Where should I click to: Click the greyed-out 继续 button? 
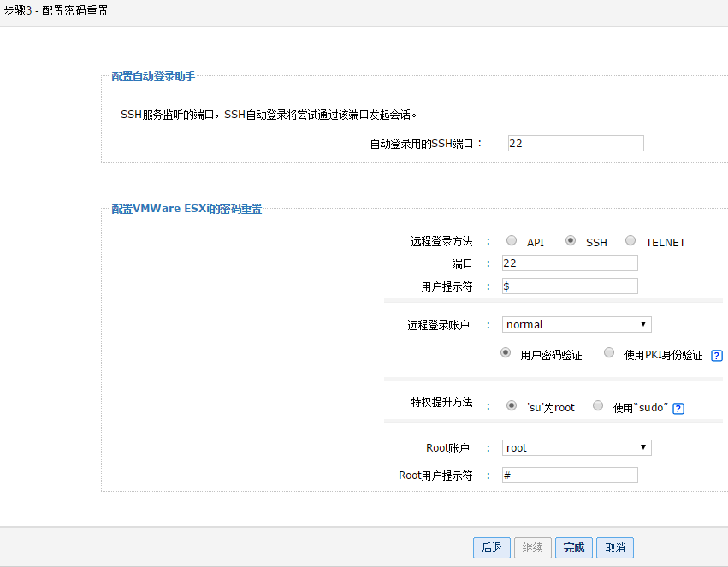point(532,547)
